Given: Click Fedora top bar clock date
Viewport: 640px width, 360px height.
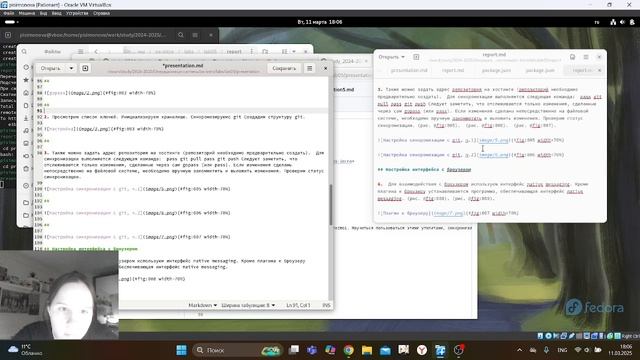Looking at the screenshot, I should click(320, 22).
